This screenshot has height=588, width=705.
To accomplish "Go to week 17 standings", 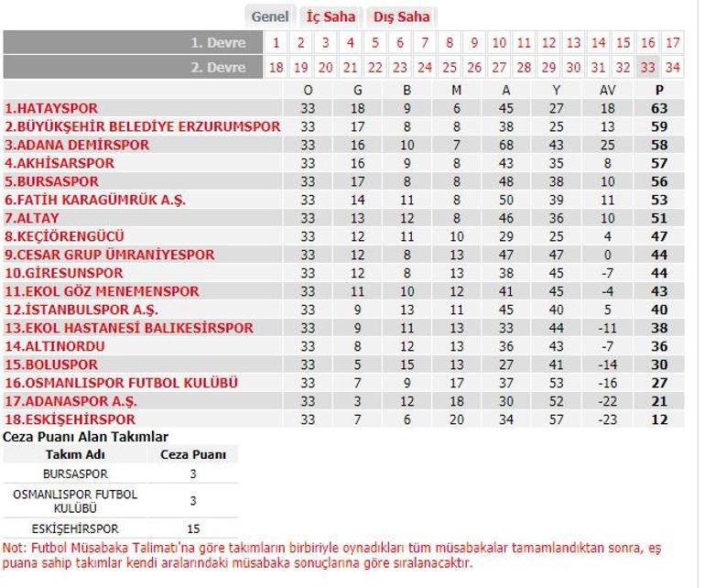I will pyautogui.click(x=673, y=43).
